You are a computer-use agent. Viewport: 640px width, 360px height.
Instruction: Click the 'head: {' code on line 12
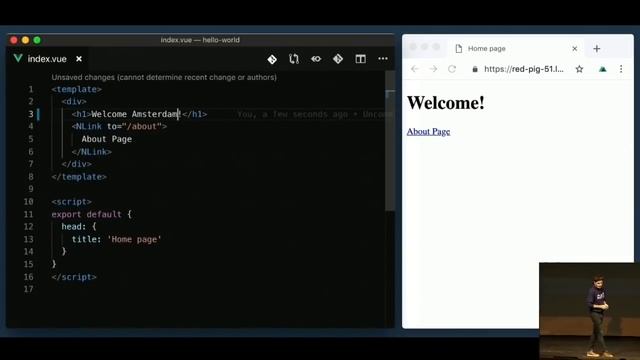[x=79, y=227]
